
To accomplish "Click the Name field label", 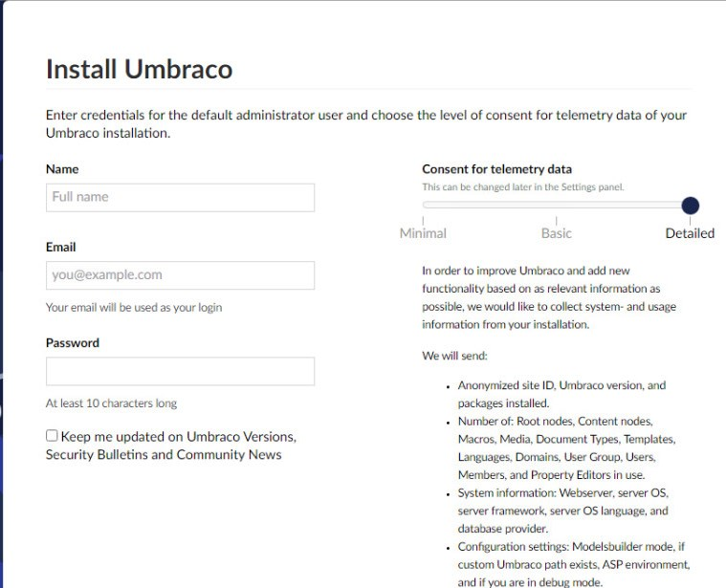I will 62,169.
